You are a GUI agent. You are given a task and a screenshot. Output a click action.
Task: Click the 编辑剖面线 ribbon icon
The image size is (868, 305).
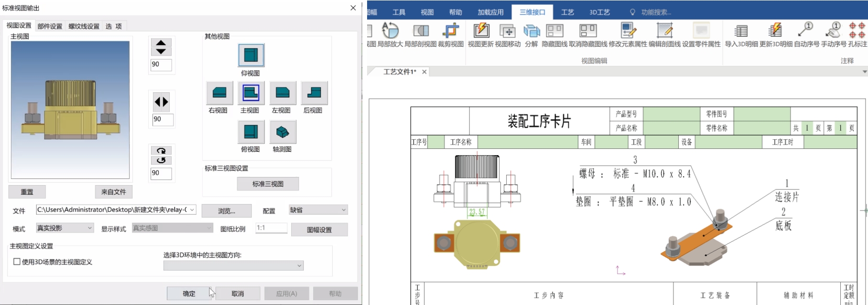(x=664, y=32)
